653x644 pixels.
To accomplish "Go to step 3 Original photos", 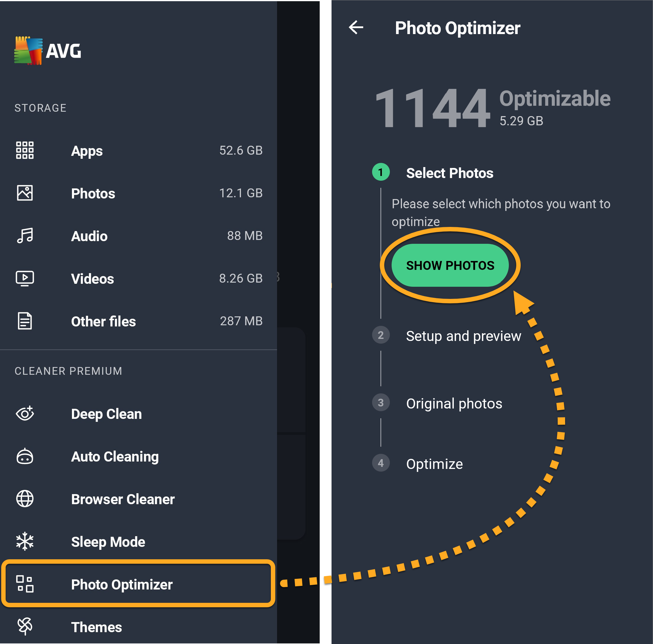I will tap(454, 403).
